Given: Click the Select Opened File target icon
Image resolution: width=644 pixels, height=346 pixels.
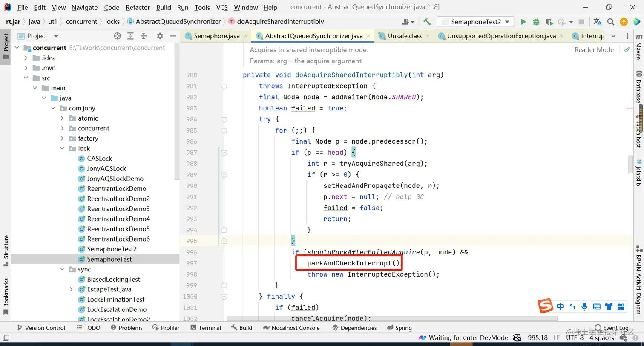Looking at the screenshot, I should point(117,36).
